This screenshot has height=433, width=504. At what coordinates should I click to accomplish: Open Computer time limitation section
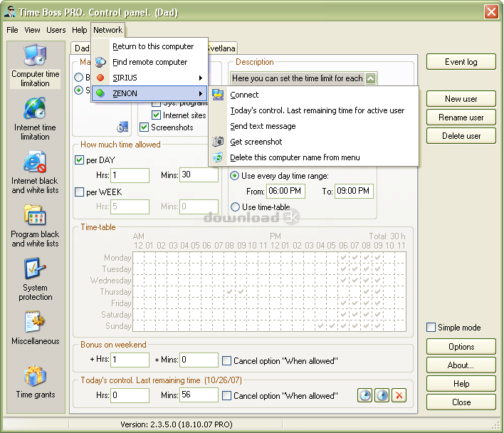pyautogui.click(x=35, y=66)
